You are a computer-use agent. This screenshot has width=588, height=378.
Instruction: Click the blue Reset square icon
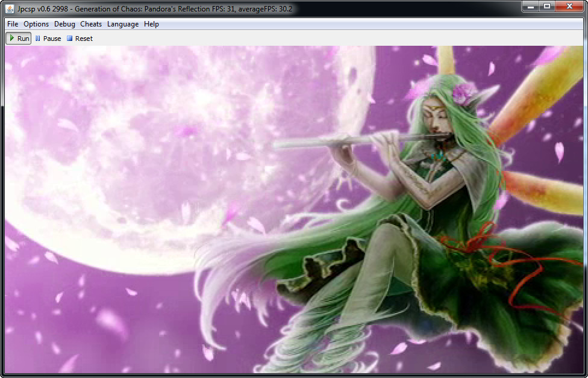click(x=69, y=39)
